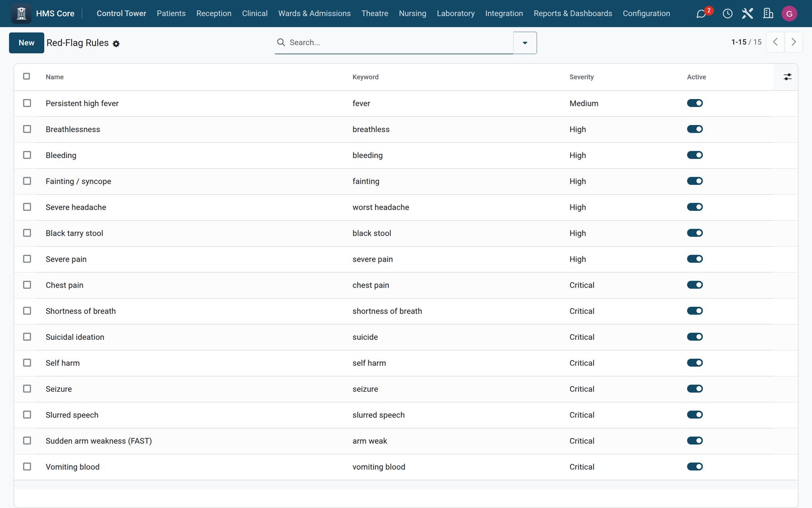
Task: Click the Medium severity cell
Action: point(584,103)
